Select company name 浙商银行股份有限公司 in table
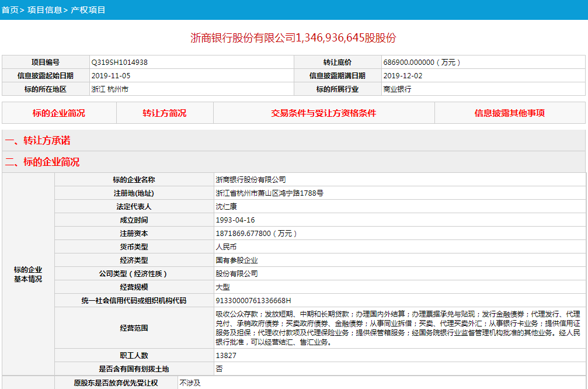This screenshot has height=389, width=588. [251, 180]
